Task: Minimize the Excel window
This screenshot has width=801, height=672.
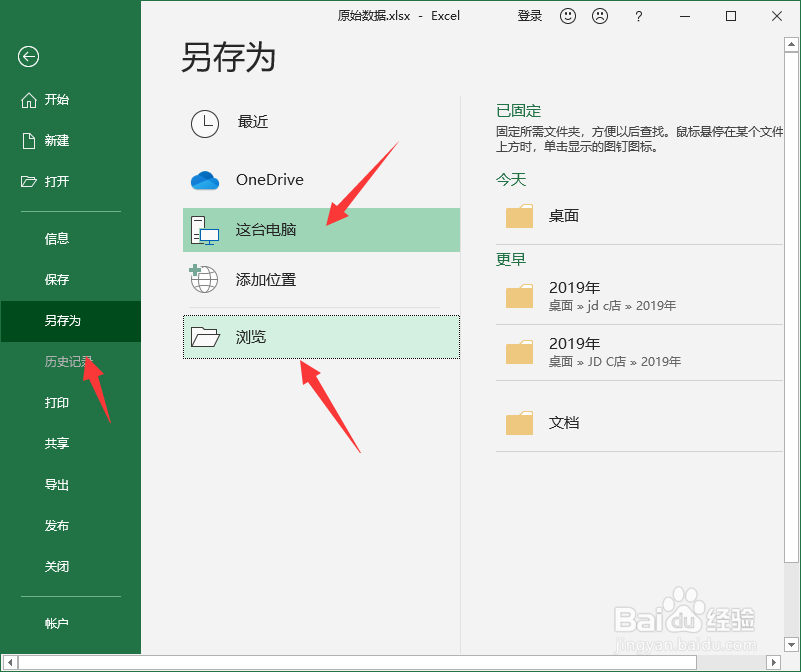Action: point(685,16)
